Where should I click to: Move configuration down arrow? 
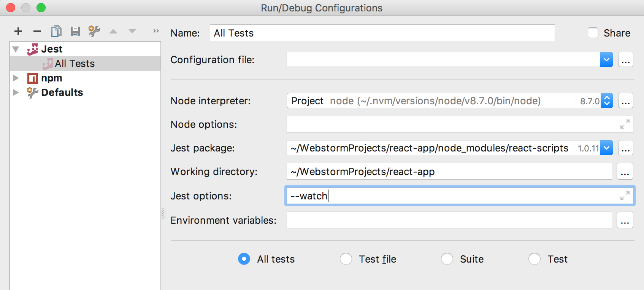132,31
